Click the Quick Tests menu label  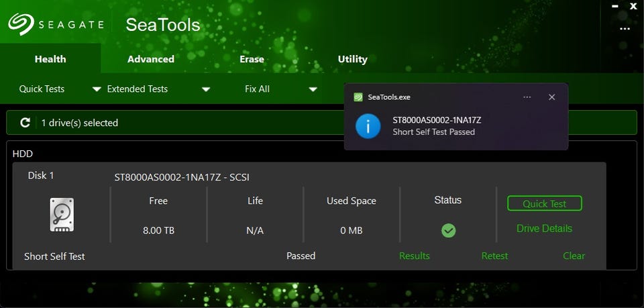pyautogui.click(x=42, y=89)
